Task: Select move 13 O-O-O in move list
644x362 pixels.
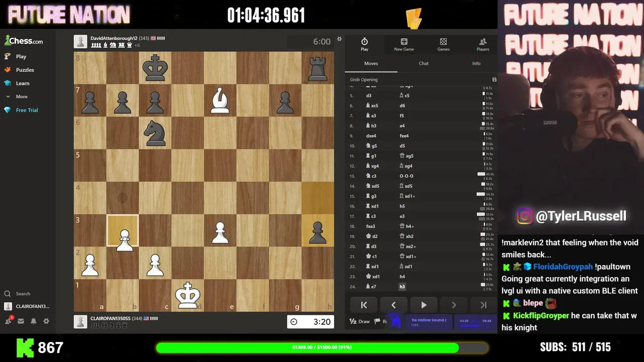Action: (407, 176)
